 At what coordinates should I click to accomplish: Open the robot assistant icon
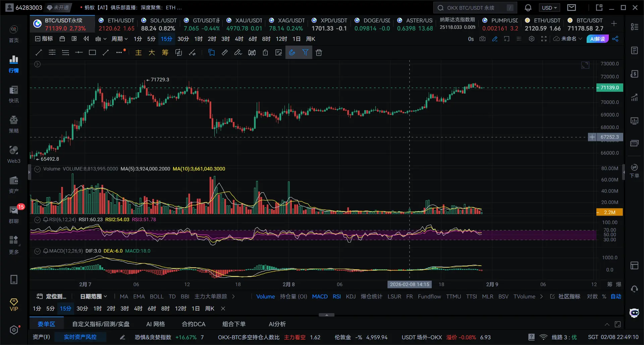[634, 313]
